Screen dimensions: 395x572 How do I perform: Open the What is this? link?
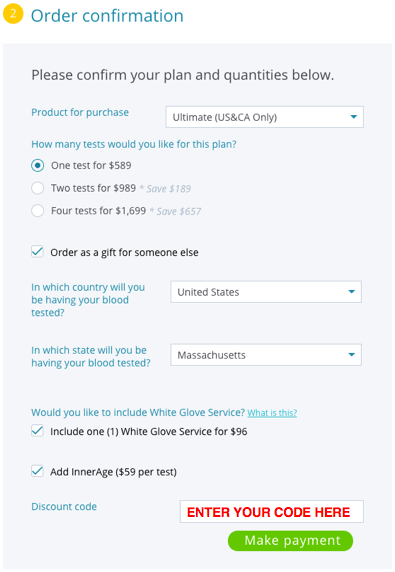click(x=272, y=413)
